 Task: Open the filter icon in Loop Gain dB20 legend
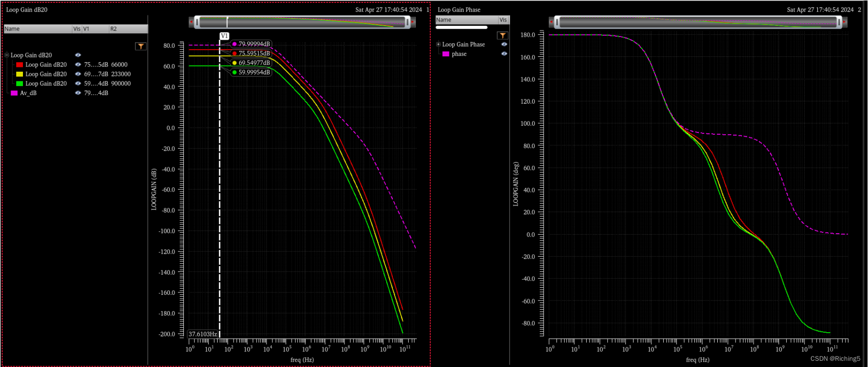click(141, 46)
